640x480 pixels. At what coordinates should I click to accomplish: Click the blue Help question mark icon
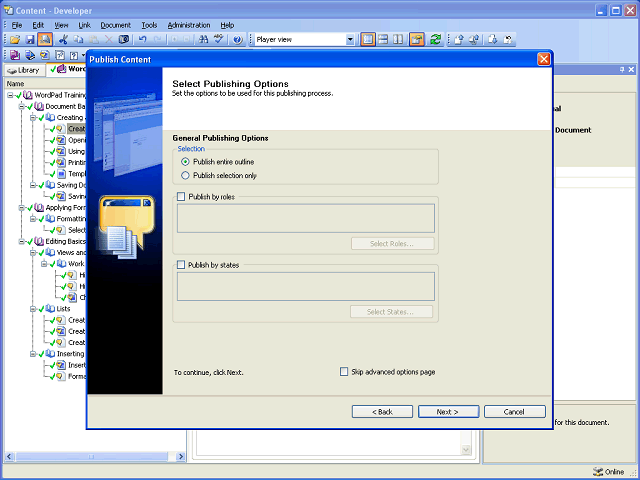pyautogui.click(x=238, y=40)
